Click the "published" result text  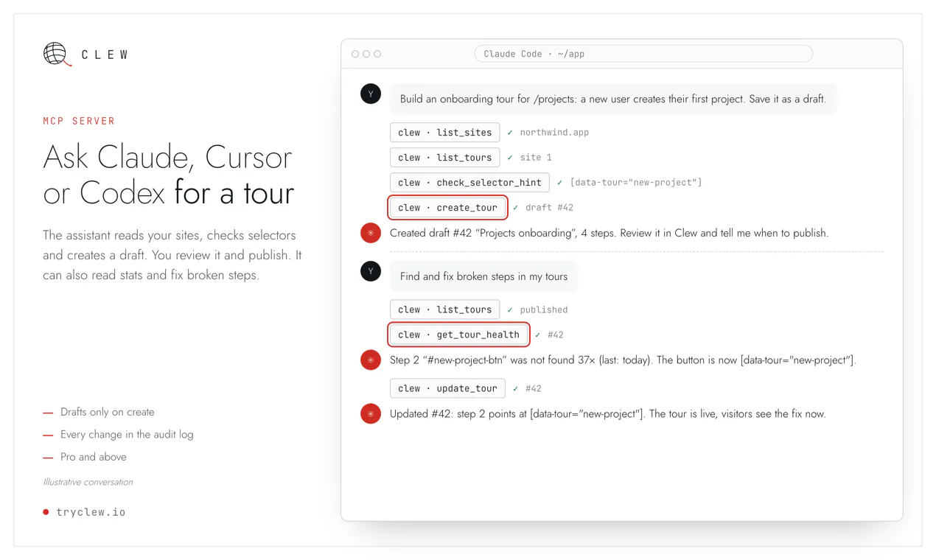point(544,310)
